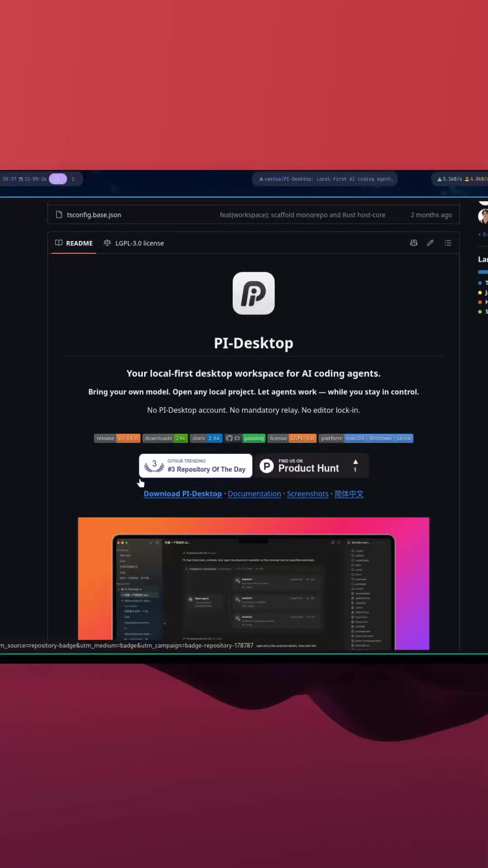Click the file icon beside tsconfig.base.json
The width and height of the screenshot is (488, 868).
pyautogui.click(x=59, y=215)
